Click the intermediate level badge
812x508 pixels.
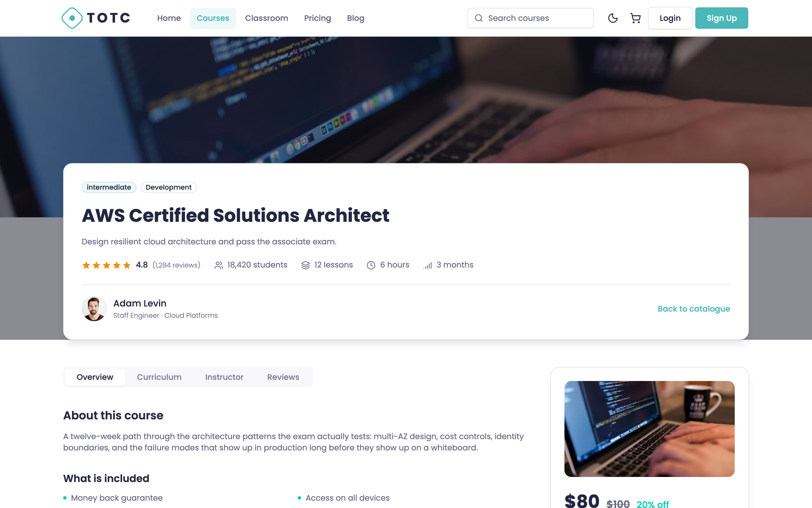point(109,187)
